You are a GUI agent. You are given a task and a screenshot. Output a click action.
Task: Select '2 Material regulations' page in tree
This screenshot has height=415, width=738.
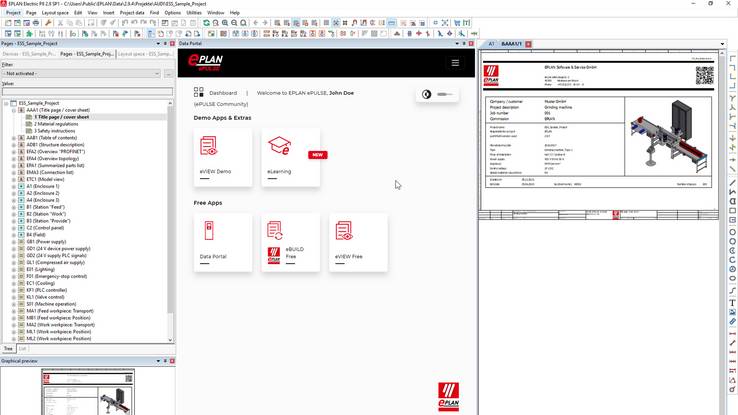(56, 124)
